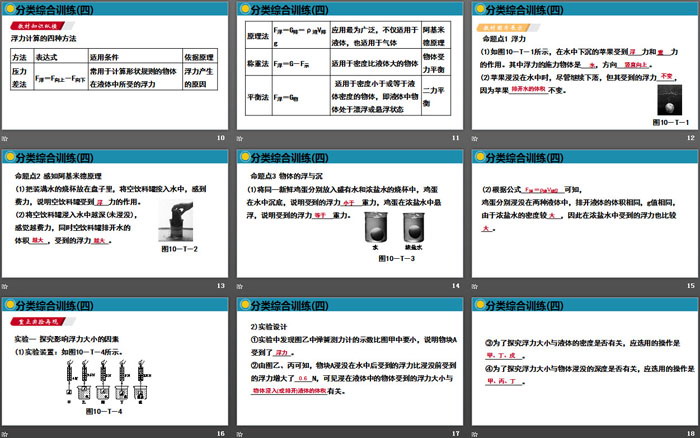
Task: Click the animation star icon under slide 18
Action: pyautogui.click(x=474, y=432)
